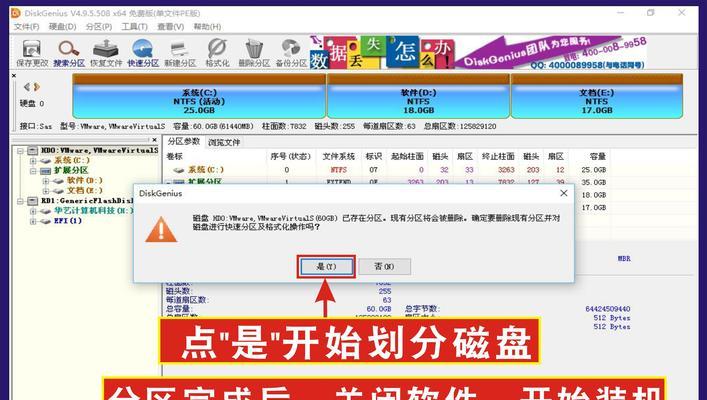This screenshot has height=400, width=707.
Task: Select 软件(D:) in the disk tree
Action: coord(84,180)
